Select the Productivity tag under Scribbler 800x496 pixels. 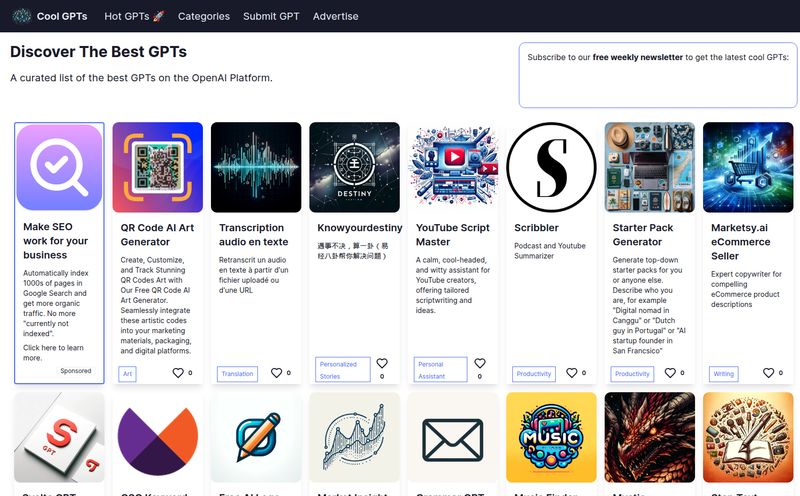(x=534, y=374)
